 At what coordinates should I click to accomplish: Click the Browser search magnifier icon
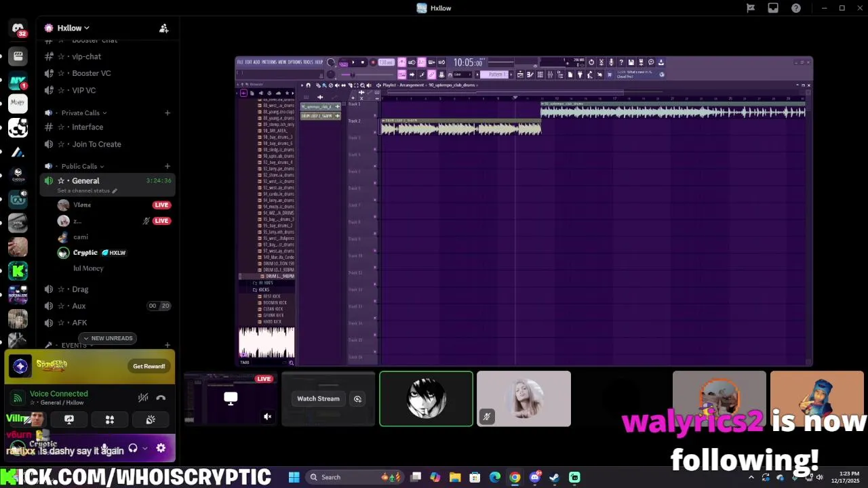291,363
